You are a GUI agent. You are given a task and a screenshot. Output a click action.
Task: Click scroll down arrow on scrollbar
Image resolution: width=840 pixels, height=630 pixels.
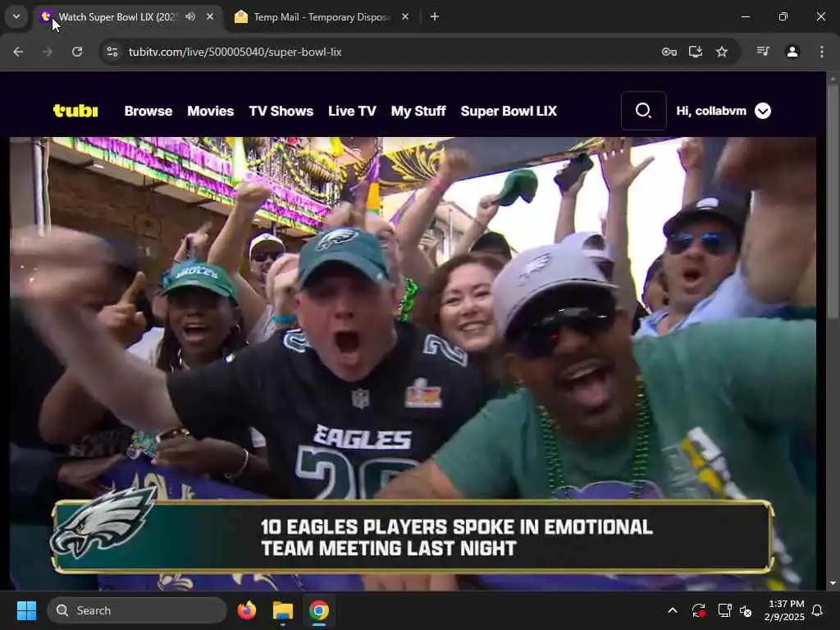click(833, 583)
